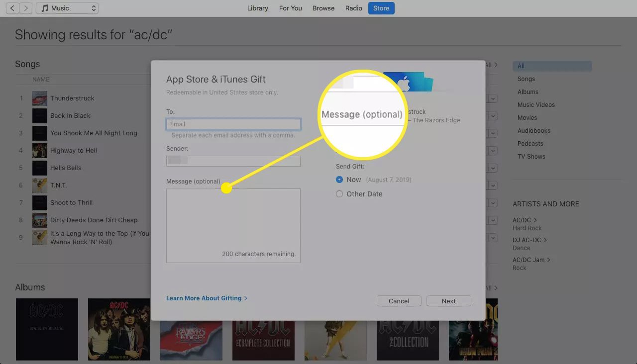The height and width of the screenshot is (364, 637).
Task: Select the song T.N.T.
Action: 58,185
